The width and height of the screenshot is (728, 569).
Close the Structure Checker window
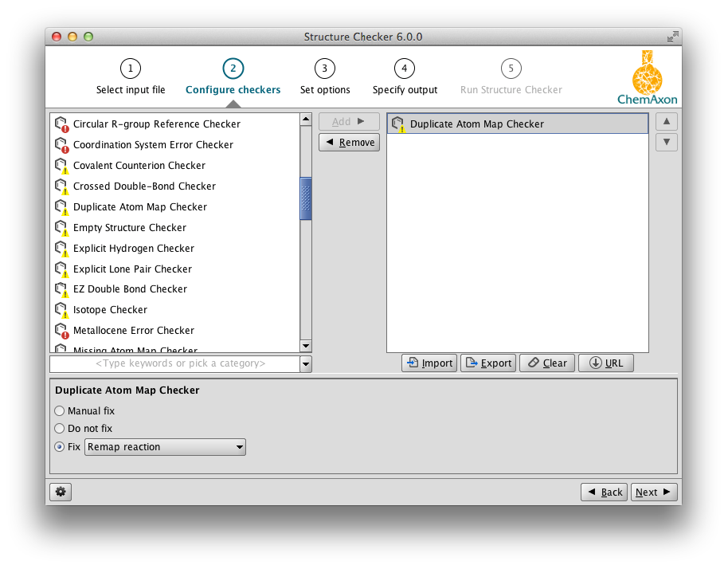[x=57, y=37]
